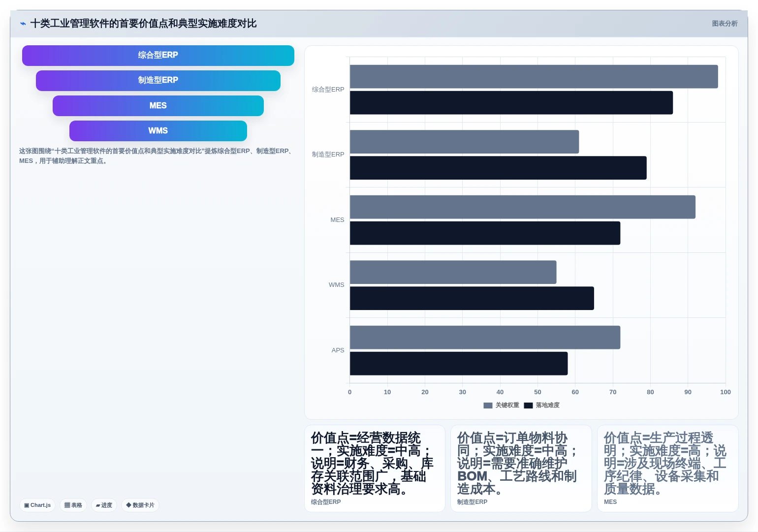
Task: Click the 数据卡片 tag chip
Action: click(140, 505)
